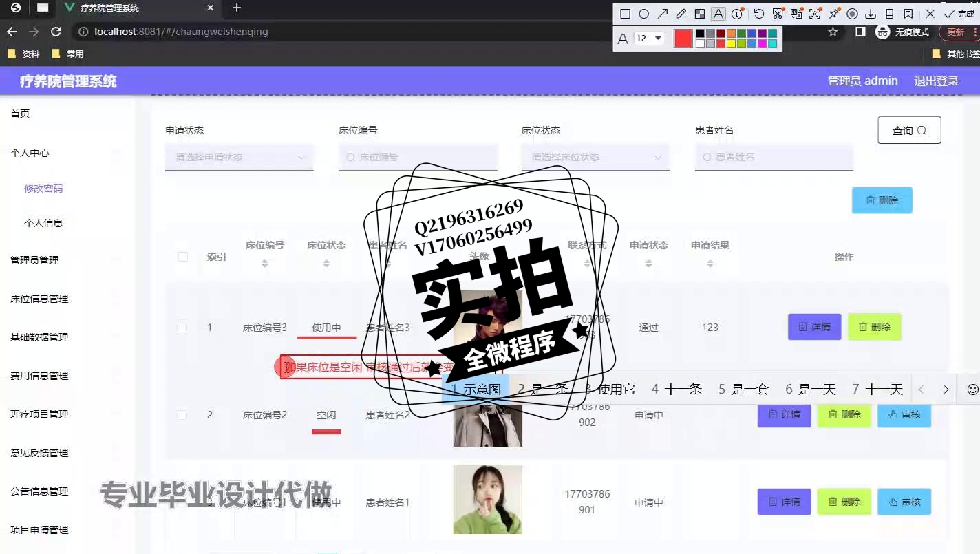Sort by the 申请结果 column arrows

click(x=710, y=264)
